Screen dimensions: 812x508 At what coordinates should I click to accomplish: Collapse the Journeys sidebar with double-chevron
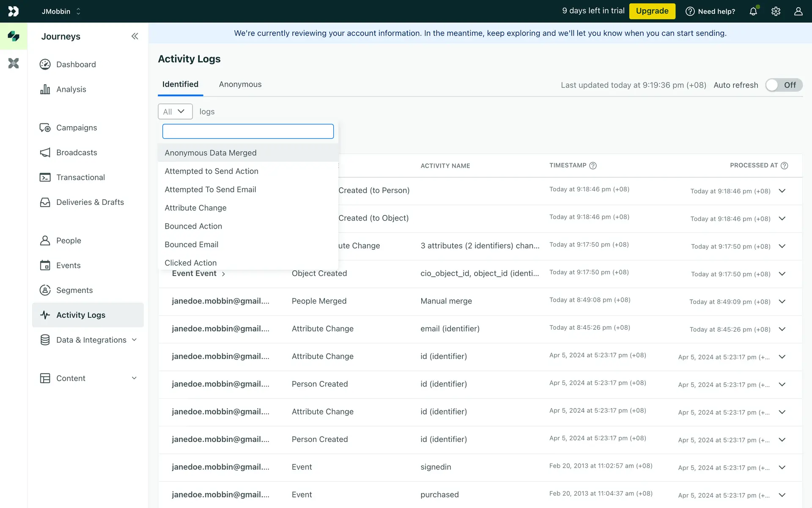pos(134,36)
